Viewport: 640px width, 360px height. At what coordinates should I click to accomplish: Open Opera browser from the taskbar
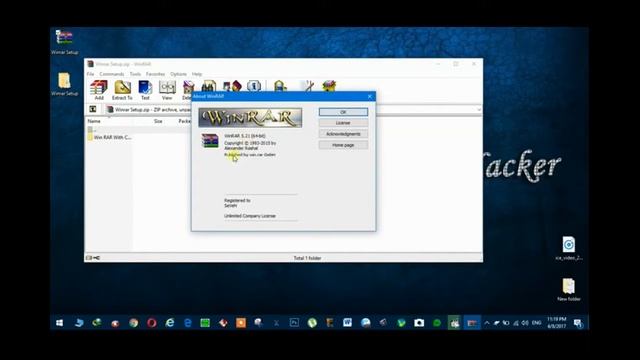pos(151,323)
